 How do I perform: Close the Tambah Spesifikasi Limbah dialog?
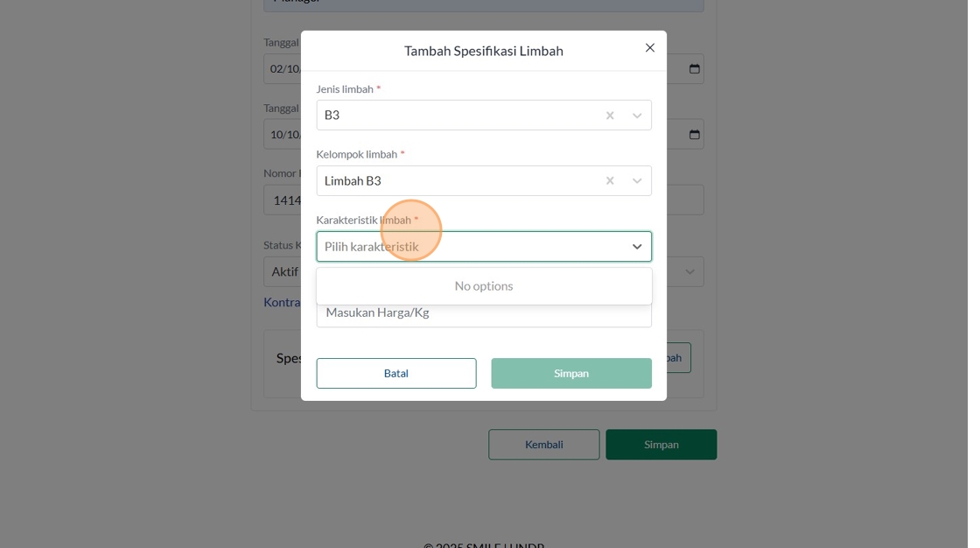[x=649, y=48]
